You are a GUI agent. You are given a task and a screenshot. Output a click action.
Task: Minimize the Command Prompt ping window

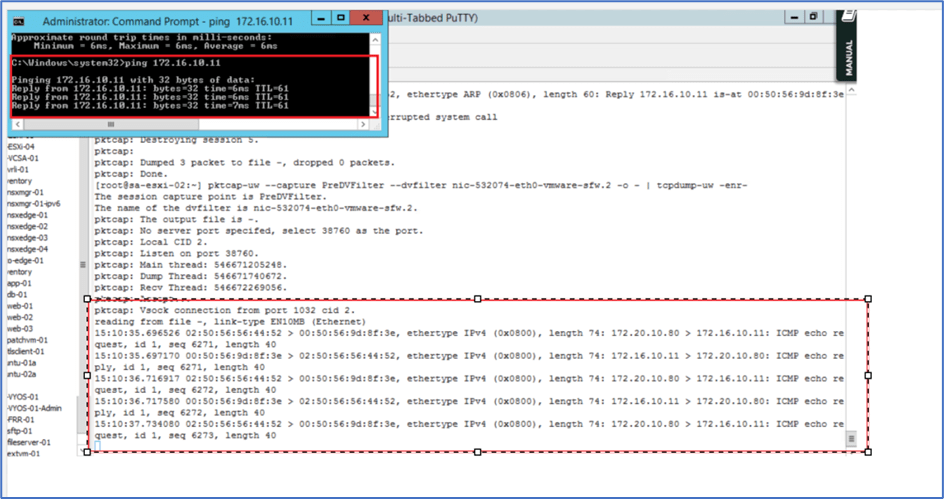[320, 18]
